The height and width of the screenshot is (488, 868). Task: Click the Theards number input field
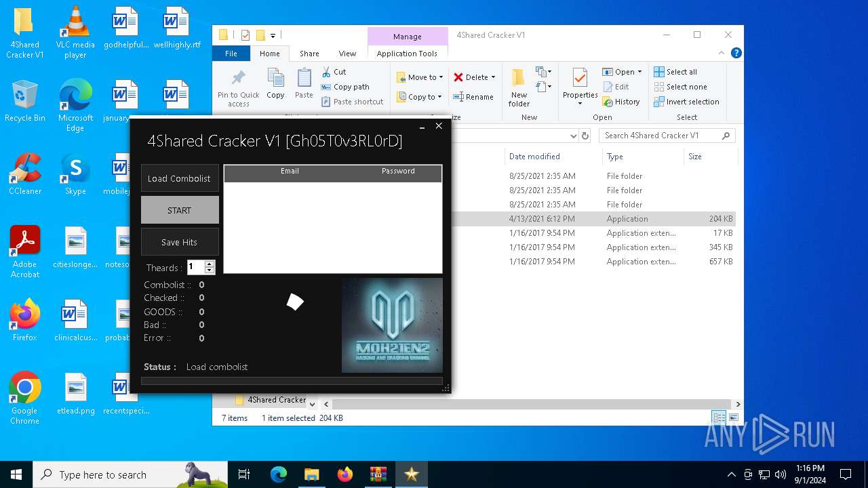pyautogui.click(x=196, y=267)
